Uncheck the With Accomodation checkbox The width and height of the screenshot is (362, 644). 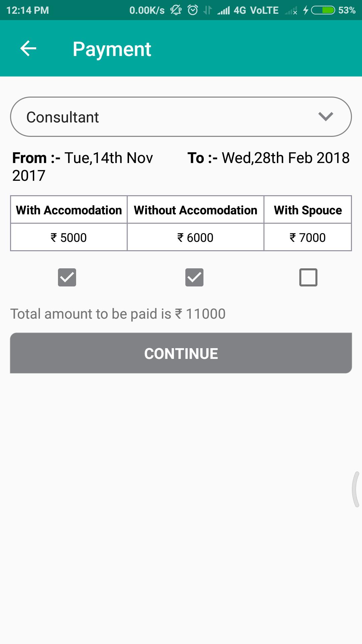pyautogui.click(x=67, y=277)
